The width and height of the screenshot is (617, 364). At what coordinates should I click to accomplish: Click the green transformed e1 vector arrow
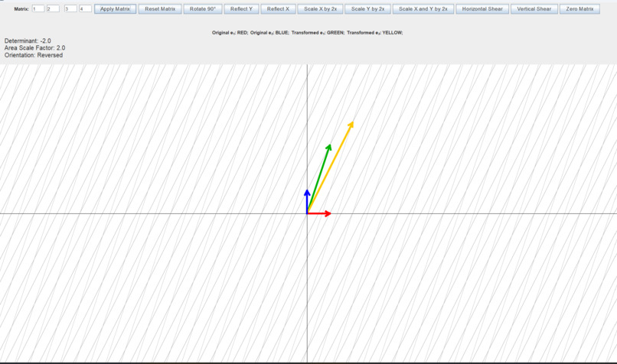tap(318, 179)
